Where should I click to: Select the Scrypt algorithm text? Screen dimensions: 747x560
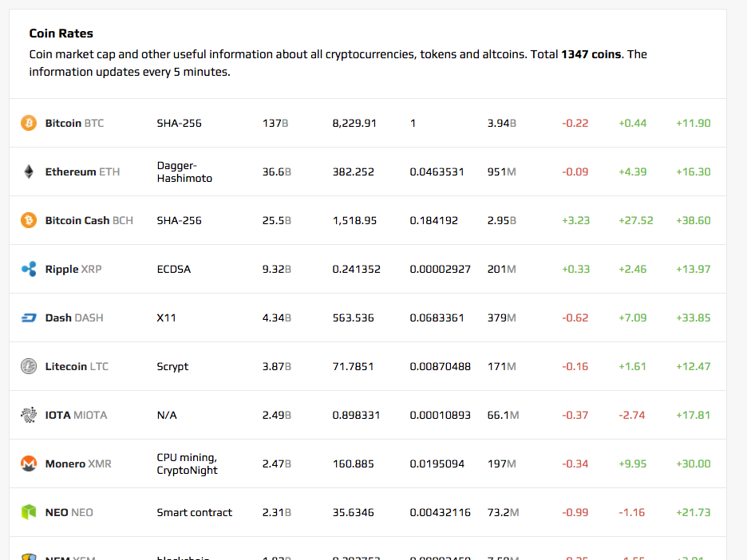point(172,366)
